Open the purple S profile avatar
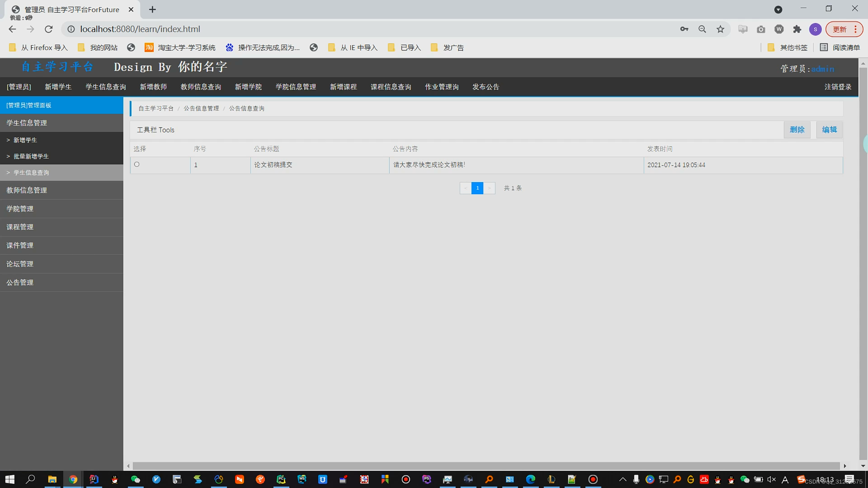The height and width of the screenshot is (488, 868). [x=815, y=29]
